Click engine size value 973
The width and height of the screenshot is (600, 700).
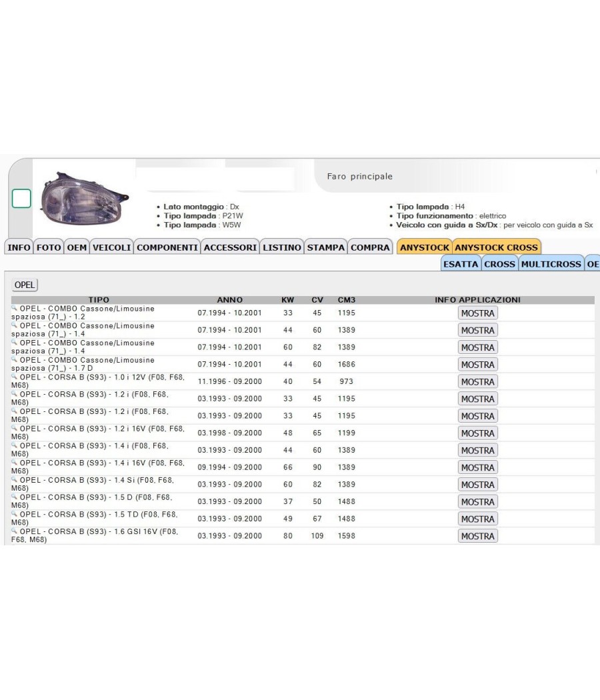pyautogui.click(x=347, y=382)
